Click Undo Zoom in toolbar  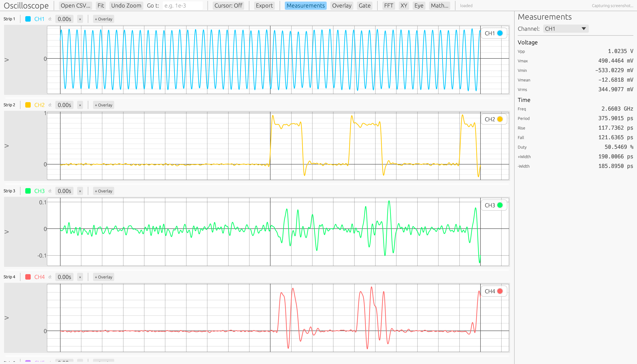point(126,5)
